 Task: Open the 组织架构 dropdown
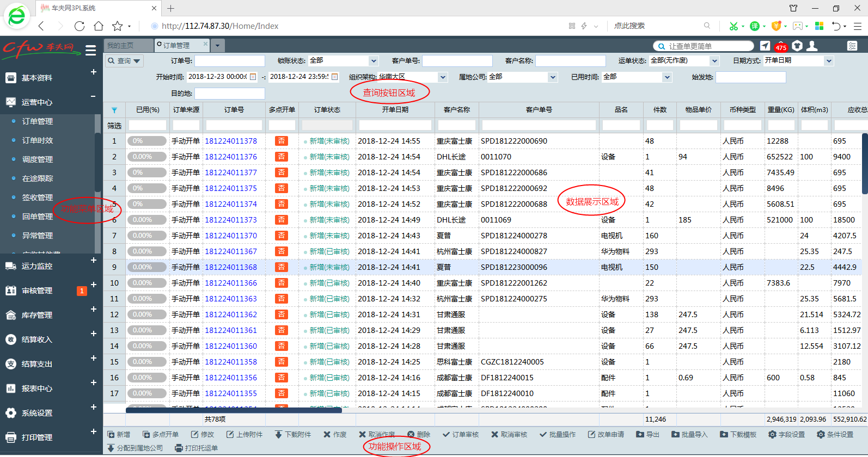[443, 77]
